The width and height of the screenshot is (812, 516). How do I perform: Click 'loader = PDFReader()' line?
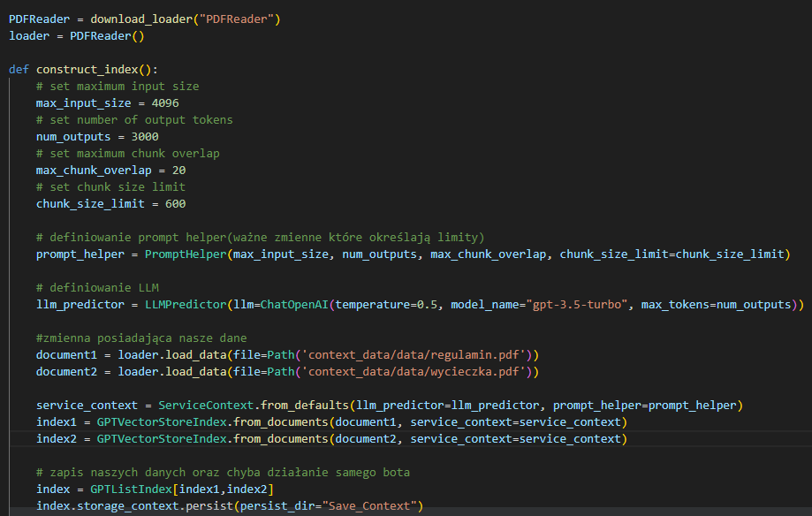pyautogui.click(x=77, y=36)
